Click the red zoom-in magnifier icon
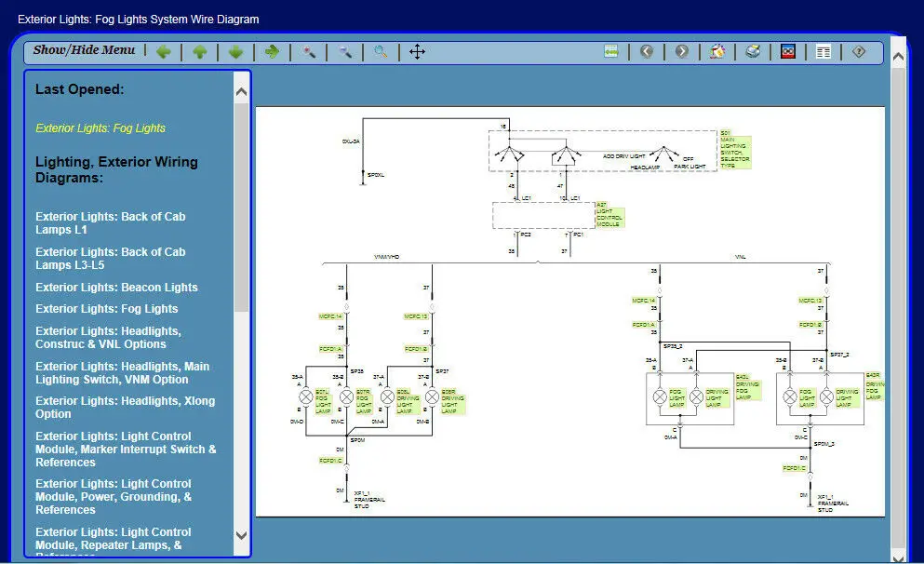924x564 pixels. (x=309, y=52)
